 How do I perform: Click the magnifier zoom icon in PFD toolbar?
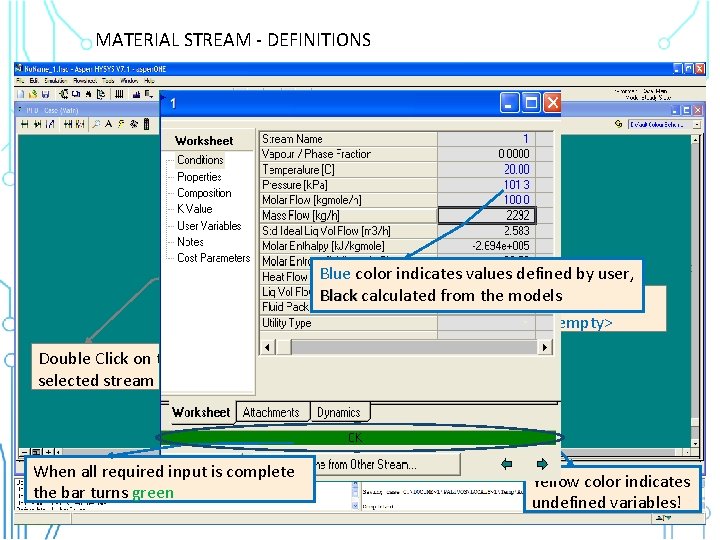pyautogui.click(x=96, y=124)
